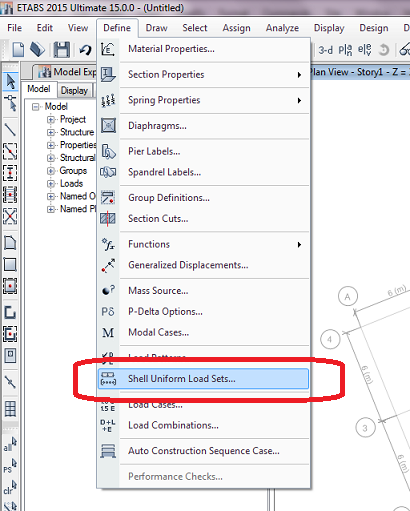Open the Assign menu
The height and width of the screenshot is (511, 410).
[236, 28]
